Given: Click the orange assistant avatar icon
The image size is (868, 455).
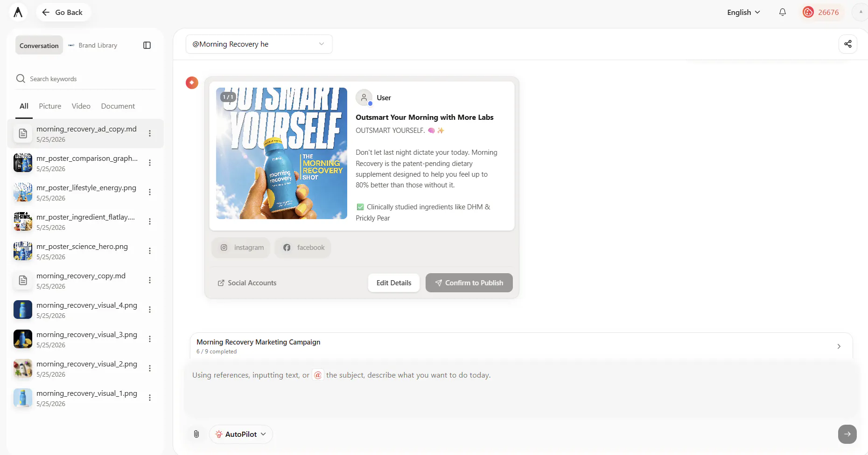Looking at the screenshot, I should point(192,83).
